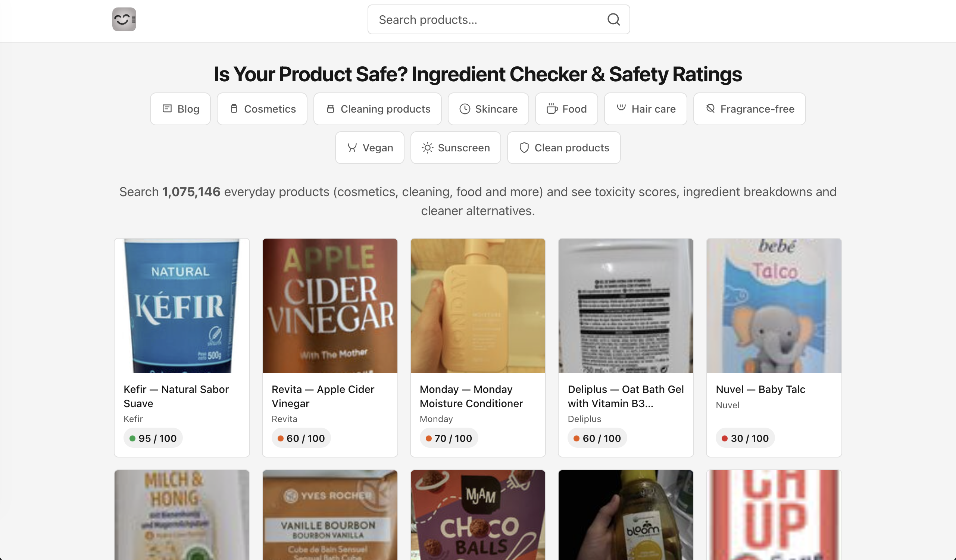Screen dimensions: 956x560
Task: View the Apple Cider Vinegar thumbnail
Action: (329, 306)
